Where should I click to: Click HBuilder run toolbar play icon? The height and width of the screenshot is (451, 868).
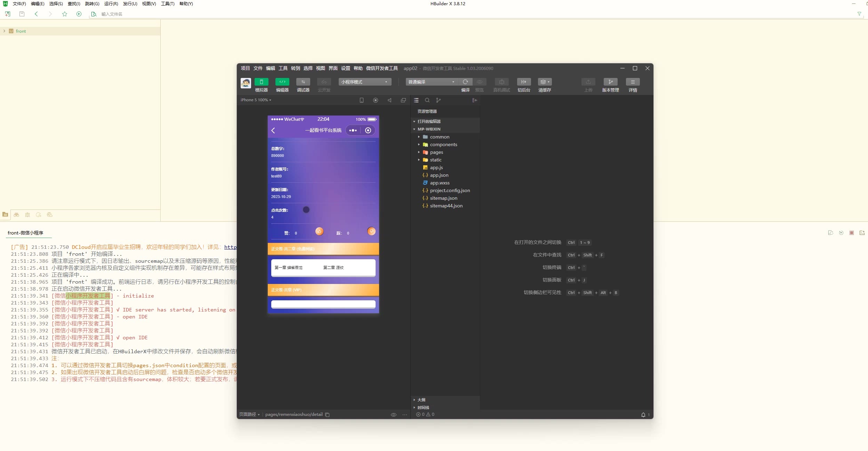point(79,14)
